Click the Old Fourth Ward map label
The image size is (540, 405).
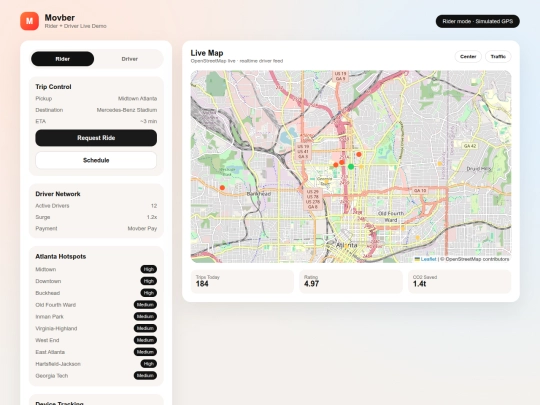point(391,217)
